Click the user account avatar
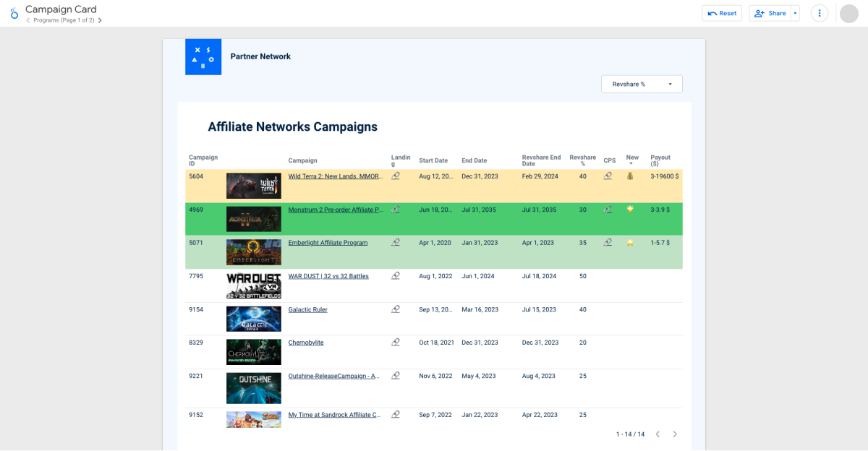Image resolution: width=868 pixels, height=451 pixels. [848, 13]
